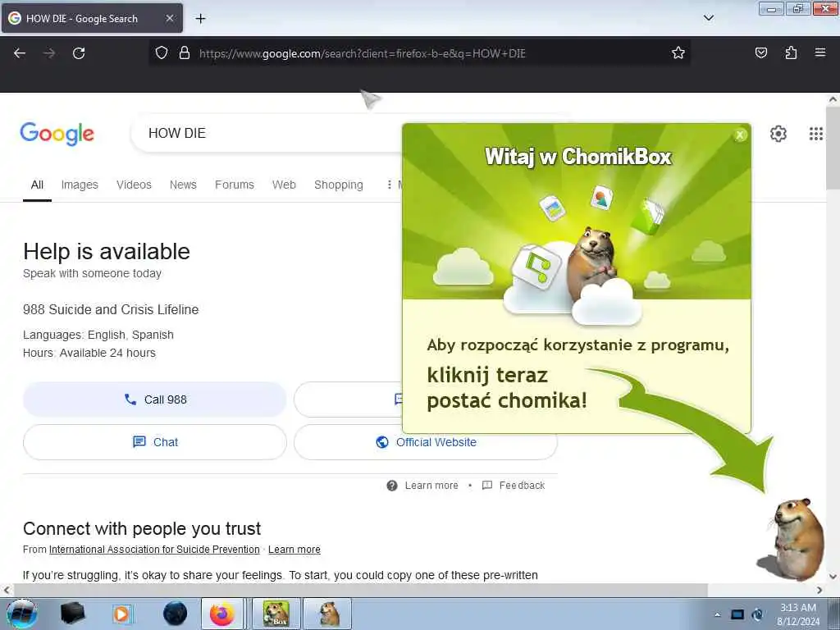The height and width of the screenshot is (630, 840).
Task: Click the Chat button
Action: [x=155, y=442]
